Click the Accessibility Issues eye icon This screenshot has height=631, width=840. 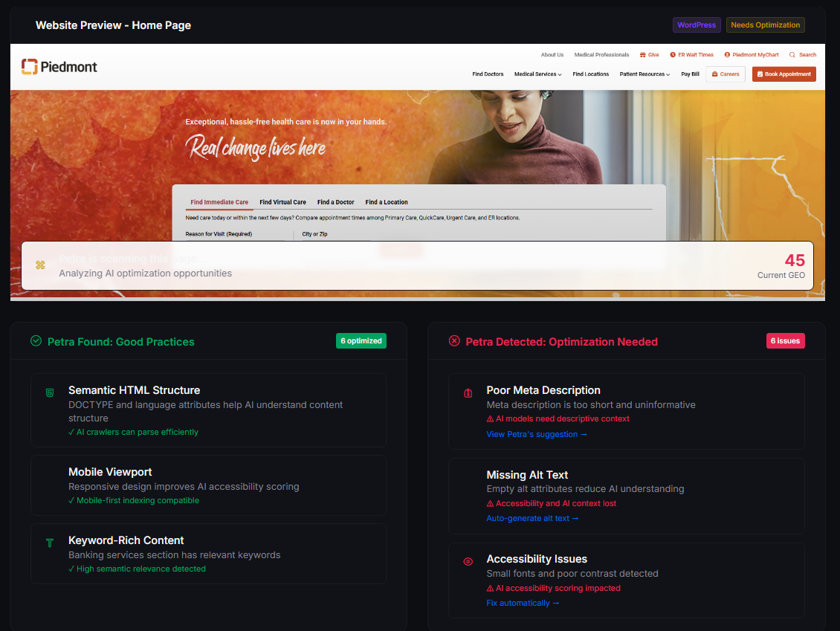pyautogui.click(x=468, y=561)
